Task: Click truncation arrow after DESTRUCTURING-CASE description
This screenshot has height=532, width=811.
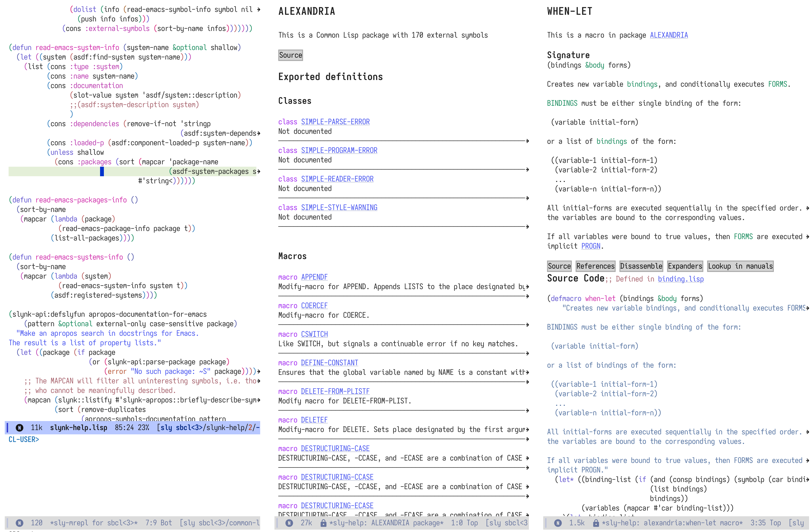Action: 527,458
